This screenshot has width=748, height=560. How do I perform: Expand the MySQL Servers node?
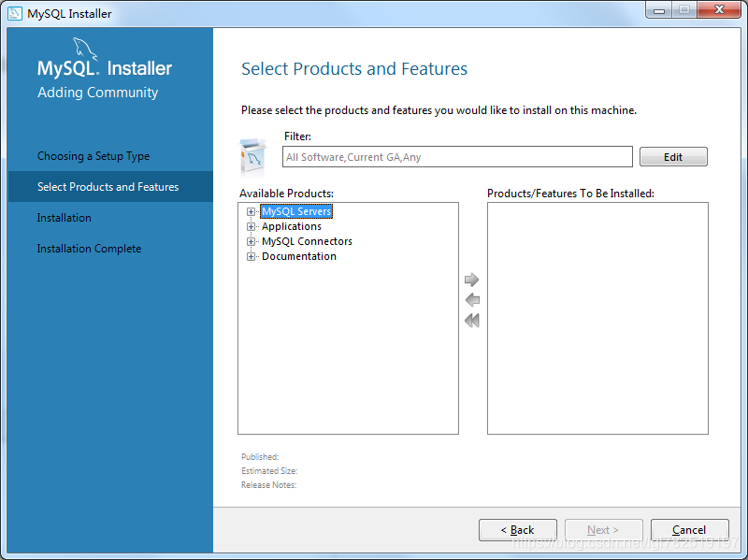point(251,212)
